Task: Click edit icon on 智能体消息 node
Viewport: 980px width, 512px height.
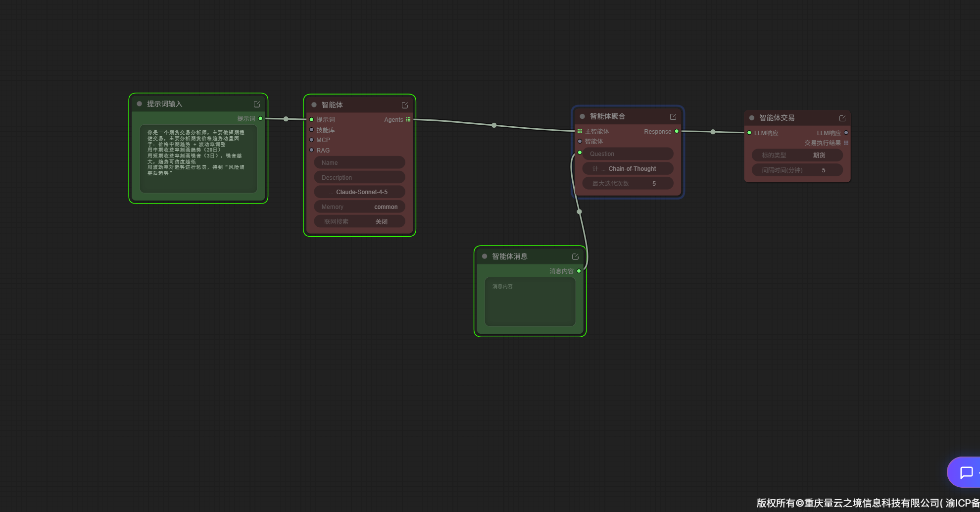Action: [575, 256]
